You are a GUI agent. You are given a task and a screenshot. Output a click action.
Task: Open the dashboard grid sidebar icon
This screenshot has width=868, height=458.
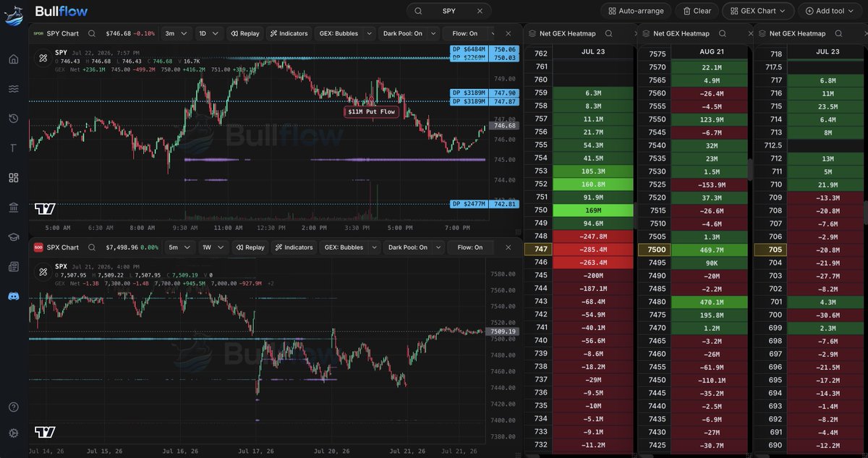[x=13, y=178]
